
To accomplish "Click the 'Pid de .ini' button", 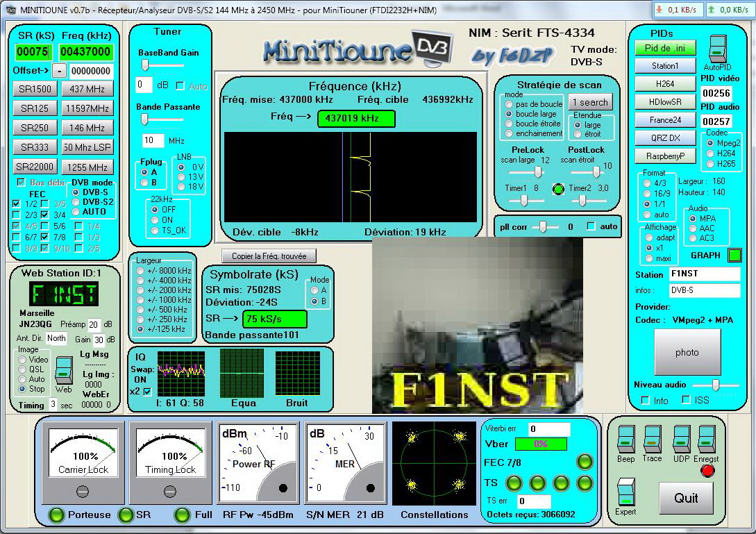I will point(665,48).
